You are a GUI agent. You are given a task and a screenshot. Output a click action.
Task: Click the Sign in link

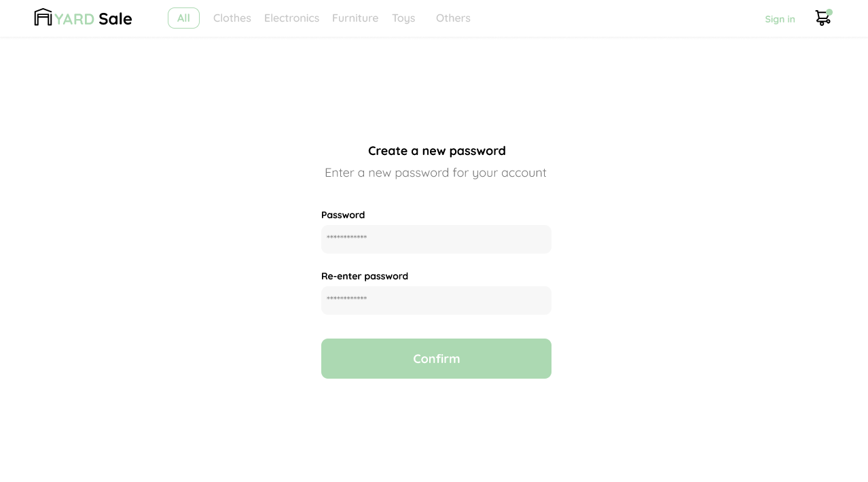click(x=780, y=19)
